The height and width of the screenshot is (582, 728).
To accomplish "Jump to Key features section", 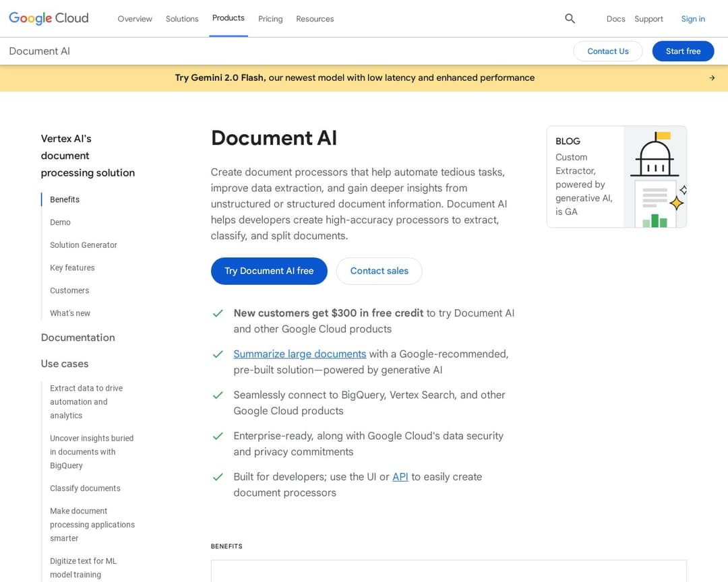I will point(72,268).
